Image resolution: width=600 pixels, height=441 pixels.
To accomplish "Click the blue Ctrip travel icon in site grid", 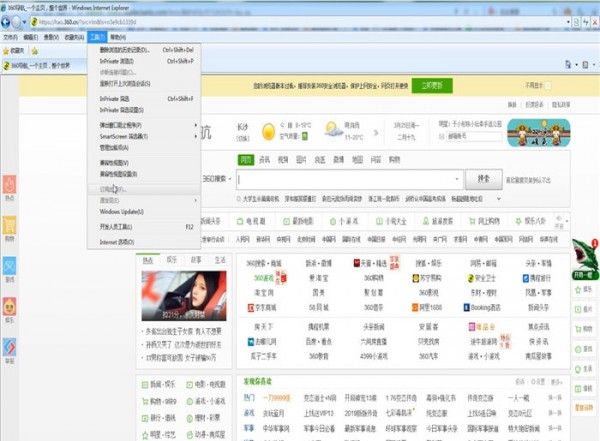I will [x=526, y=278].
